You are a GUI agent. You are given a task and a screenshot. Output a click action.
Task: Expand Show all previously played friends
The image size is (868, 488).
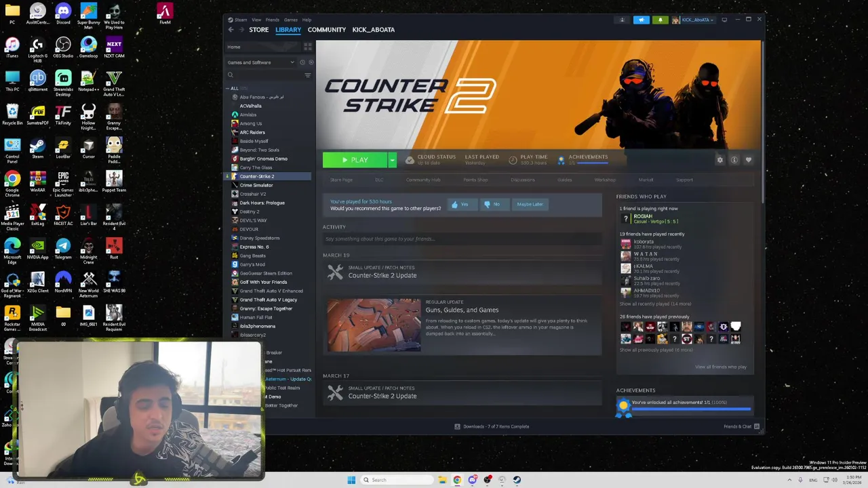[x=656, y=350]
